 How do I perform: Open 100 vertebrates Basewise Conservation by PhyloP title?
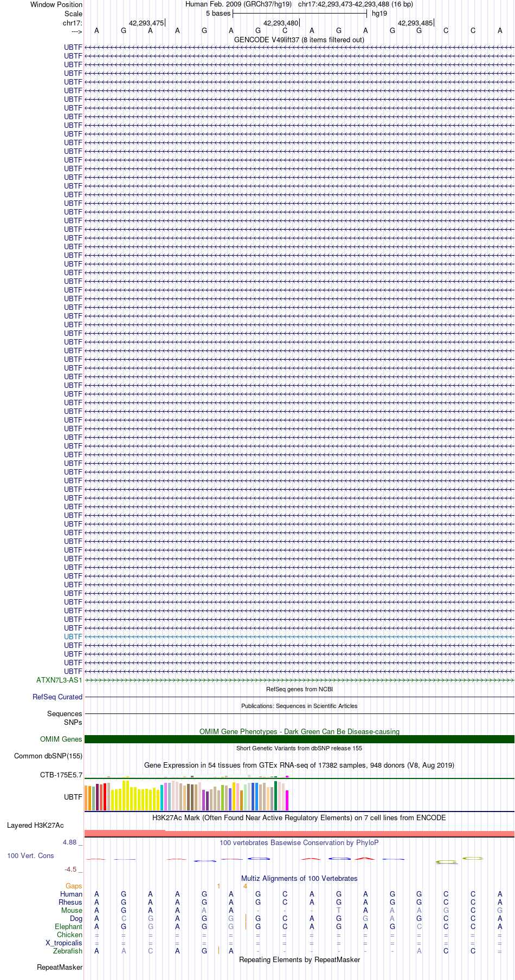point(299,842)
